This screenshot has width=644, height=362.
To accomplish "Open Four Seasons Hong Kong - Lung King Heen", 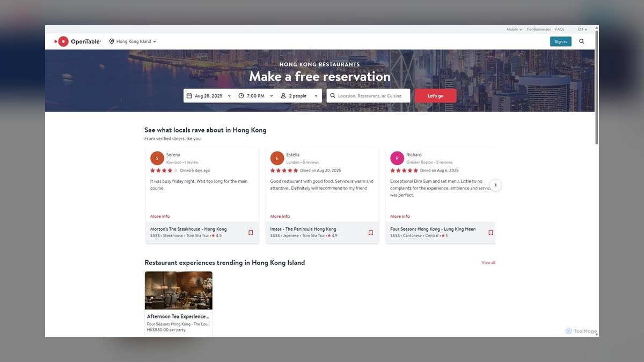I will (433, 229).
